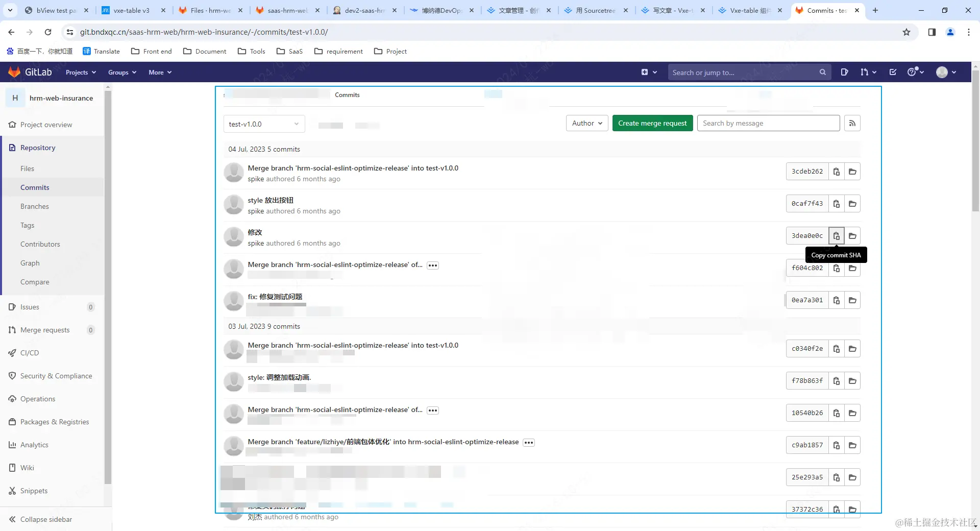This screenshot has height=531, width=980.
Task: Open the issues icon in the navbar
Action: (844, 72)
